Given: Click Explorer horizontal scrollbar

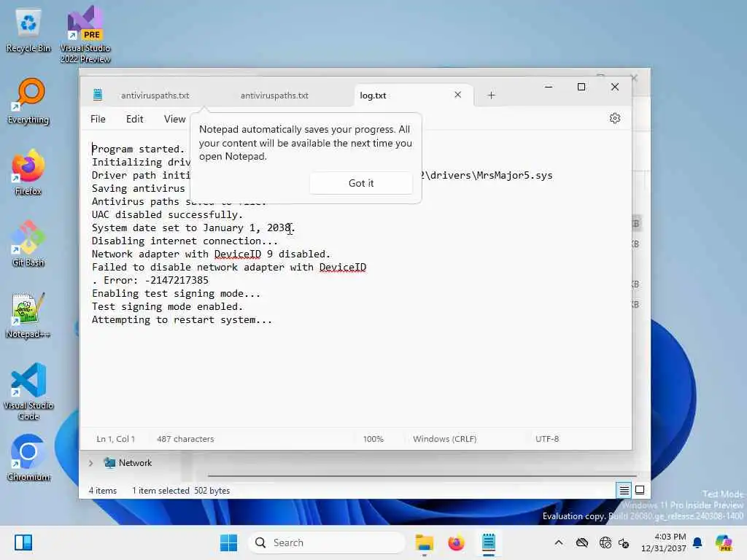Looking at the screenshot, I should pyautogui.click(x=422, y=475).
